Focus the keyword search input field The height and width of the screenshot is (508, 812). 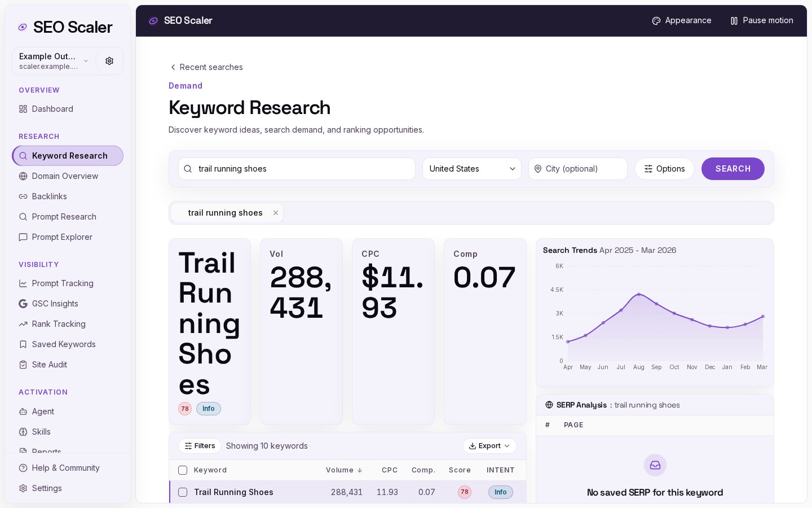coord(297,169)
